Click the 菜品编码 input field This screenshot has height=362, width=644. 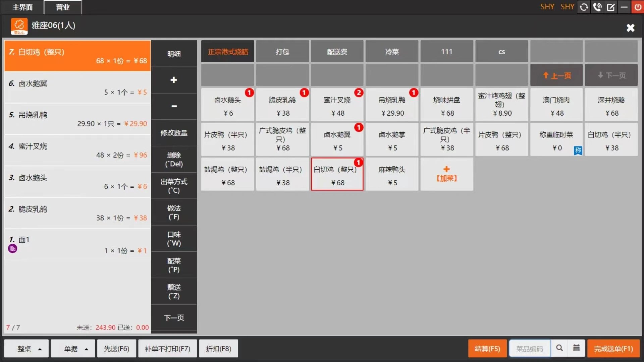(529, 349)
